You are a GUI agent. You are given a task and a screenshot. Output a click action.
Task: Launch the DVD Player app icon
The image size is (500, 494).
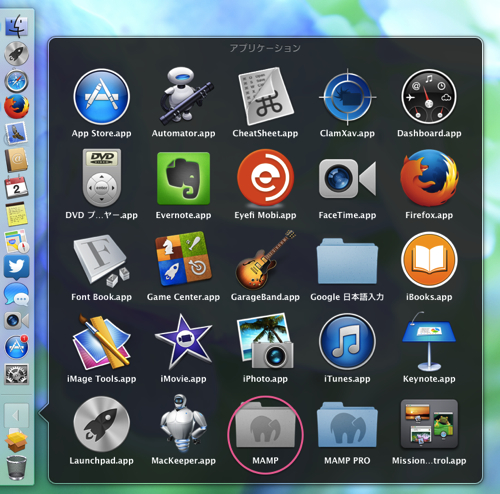(102, 178)
